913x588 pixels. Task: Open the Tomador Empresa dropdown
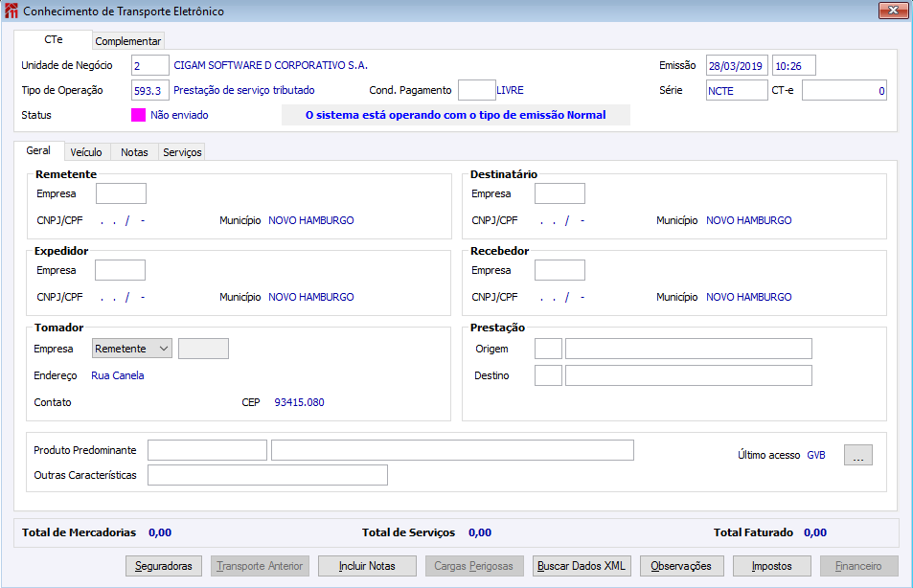132,349
